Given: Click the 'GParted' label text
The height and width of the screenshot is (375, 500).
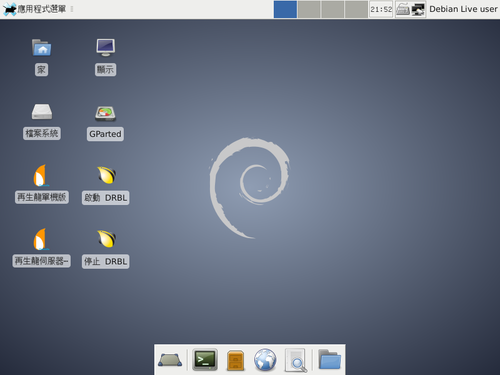Looking at the screenshot, I should pos(105,134).
